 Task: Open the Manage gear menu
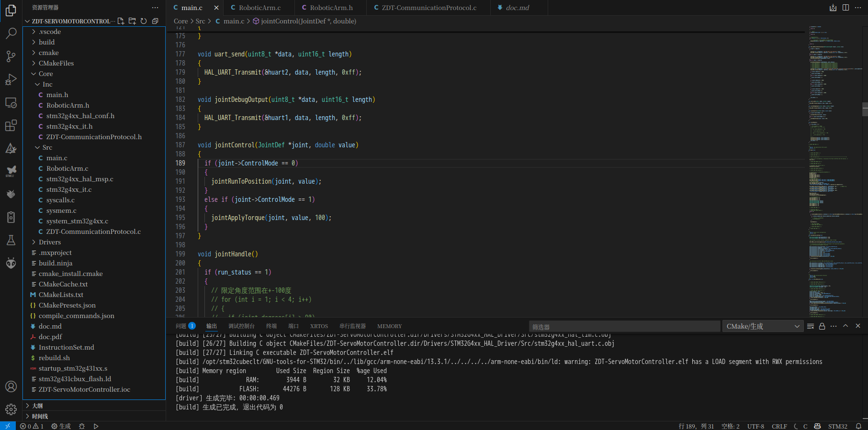tap(11, 409)
